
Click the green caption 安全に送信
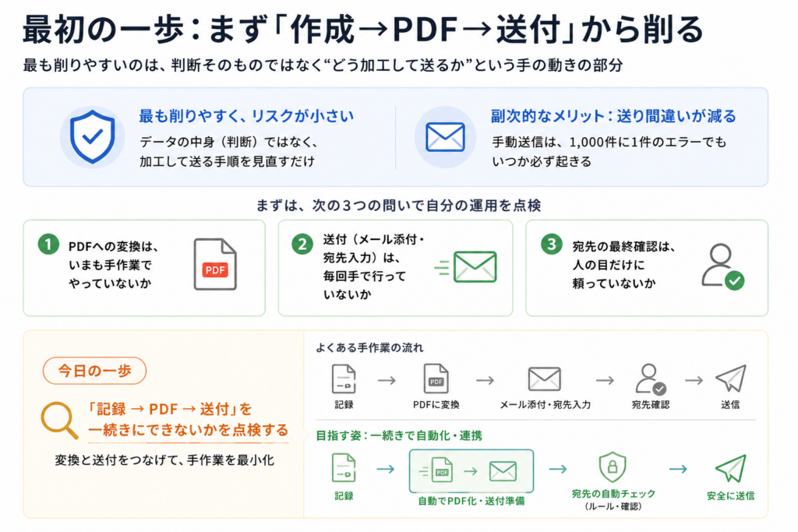[x=731, y=496]
